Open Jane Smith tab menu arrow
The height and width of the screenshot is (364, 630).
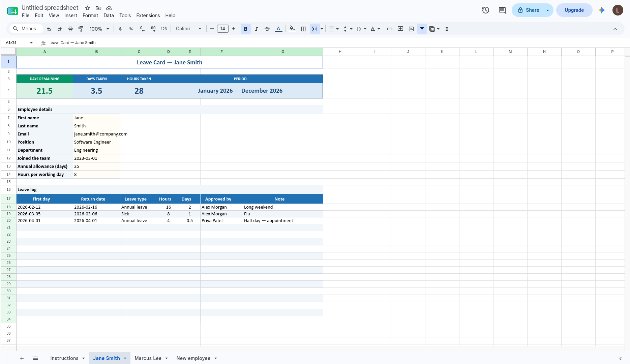pos(125,358)
